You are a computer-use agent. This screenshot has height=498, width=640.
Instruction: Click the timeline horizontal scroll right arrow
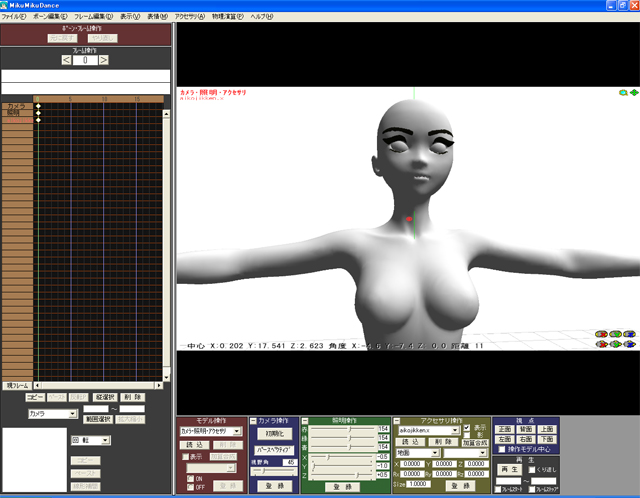pyautogui.click(x=159, y=385)
